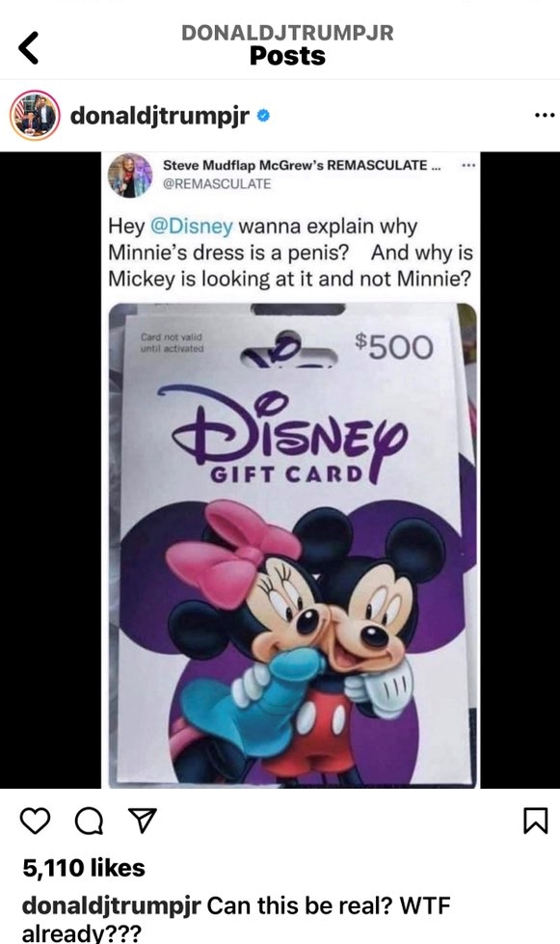Tap the DONALDJTRUMPJR header label
560x944 pixels.
(x=287, y=33)
